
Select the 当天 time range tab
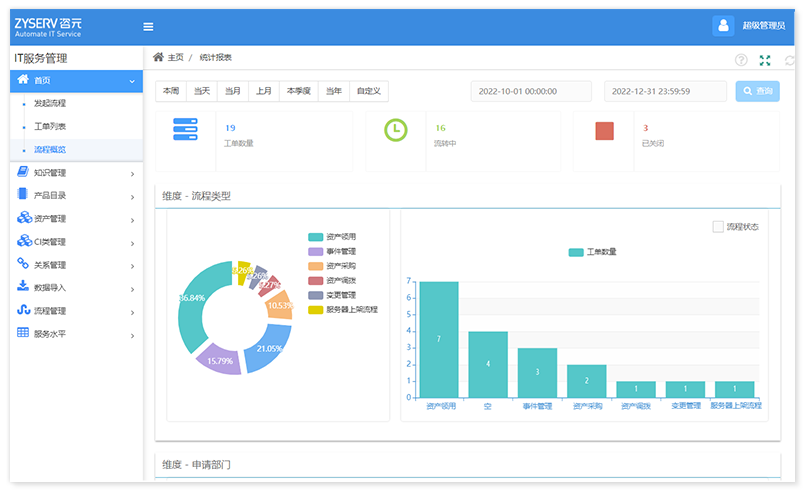click(x=202, y=91)
